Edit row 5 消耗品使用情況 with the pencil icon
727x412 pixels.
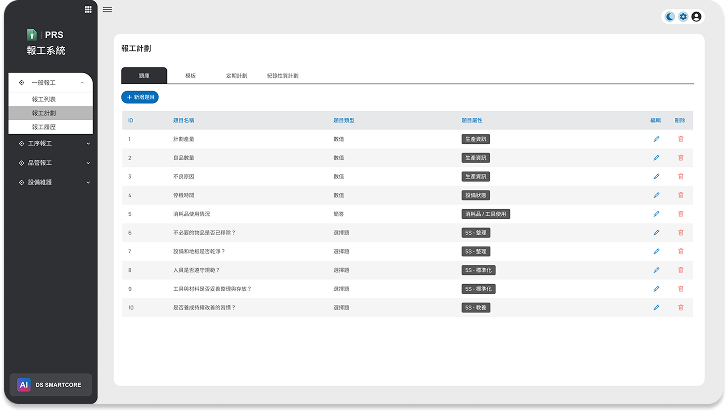(656, 213)
